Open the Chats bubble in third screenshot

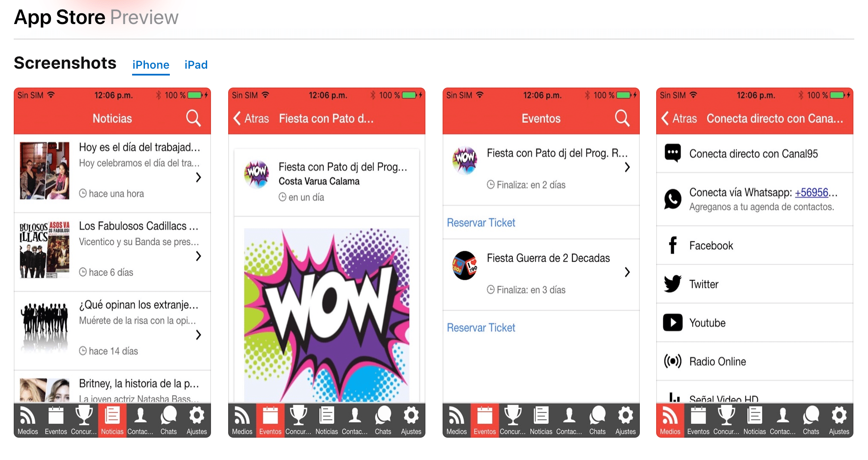(x=597, y=420)
